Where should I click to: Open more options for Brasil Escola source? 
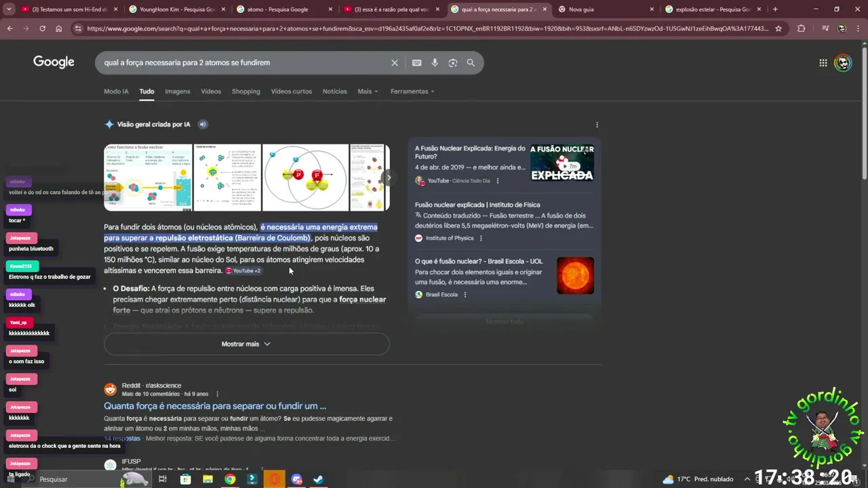(x=465, y=294)
